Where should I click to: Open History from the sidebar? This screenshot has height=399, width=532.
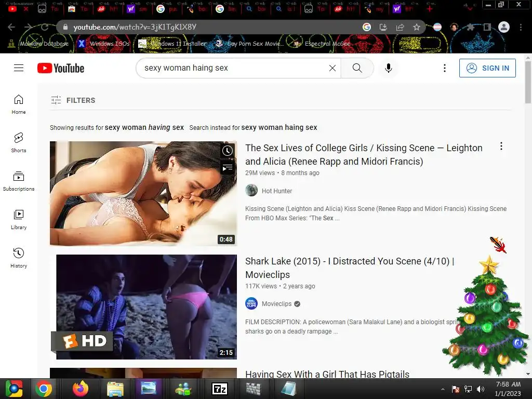pos(19,258)
